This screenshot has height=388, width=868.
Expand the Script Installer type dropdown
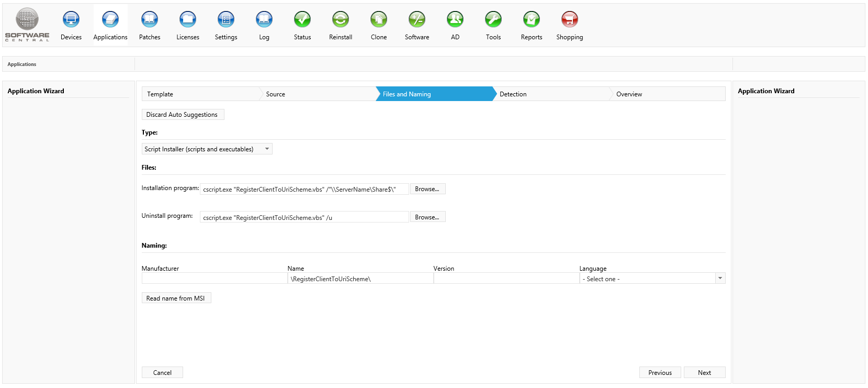[207, 149]
